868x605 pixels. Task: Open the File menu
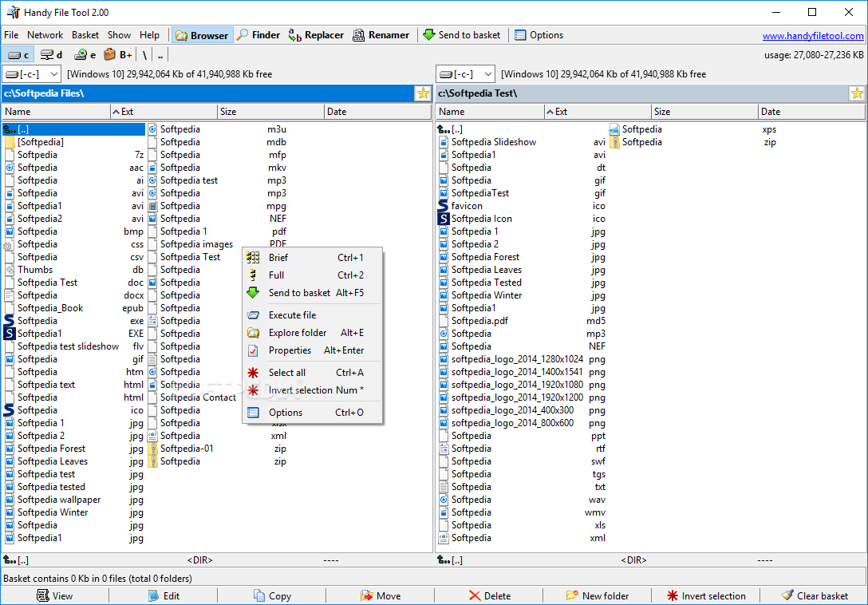[x=11, y=35]
